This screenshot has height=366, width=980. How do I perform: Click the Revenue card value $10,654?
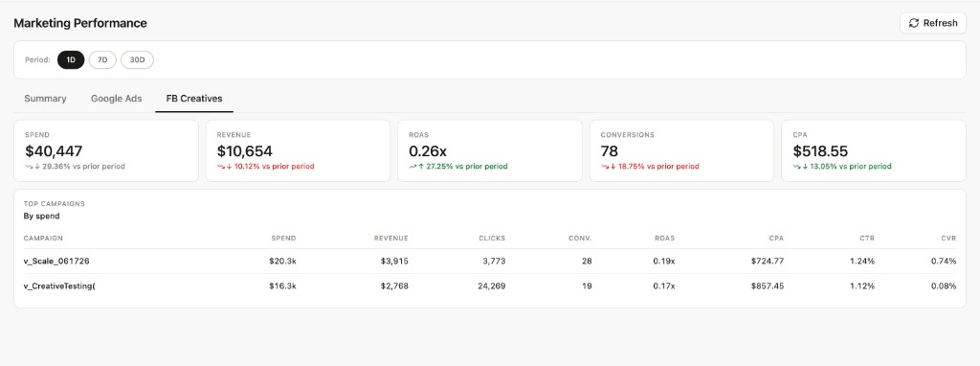coord(244,151)
